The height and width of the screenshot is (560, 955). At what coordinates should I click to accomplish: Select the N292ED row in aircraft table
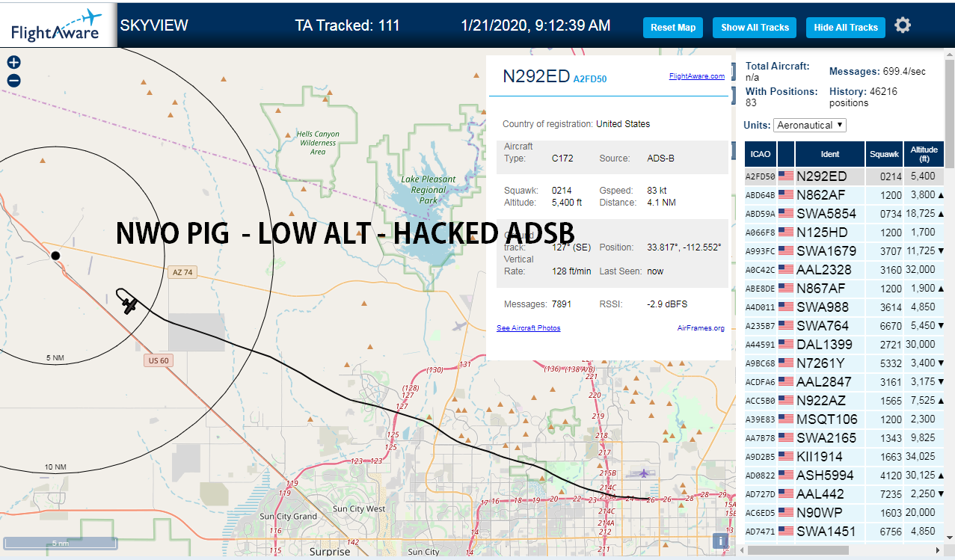point(845,176)
